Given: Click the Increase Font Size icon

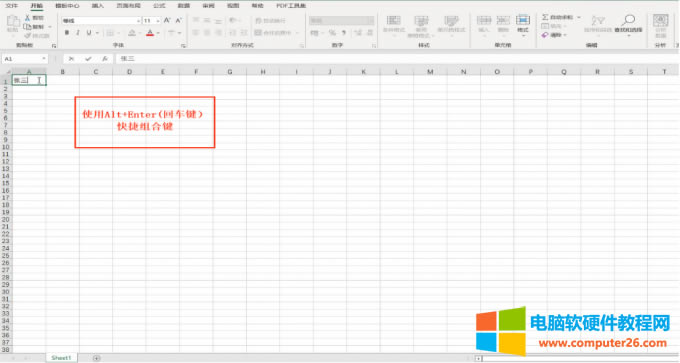Looking at the screenshot, I should coord(167,20).
